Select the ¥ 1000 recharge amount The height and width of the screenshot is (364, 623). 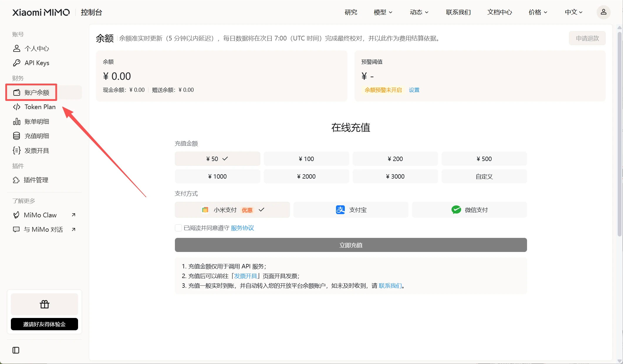(217, 176)
